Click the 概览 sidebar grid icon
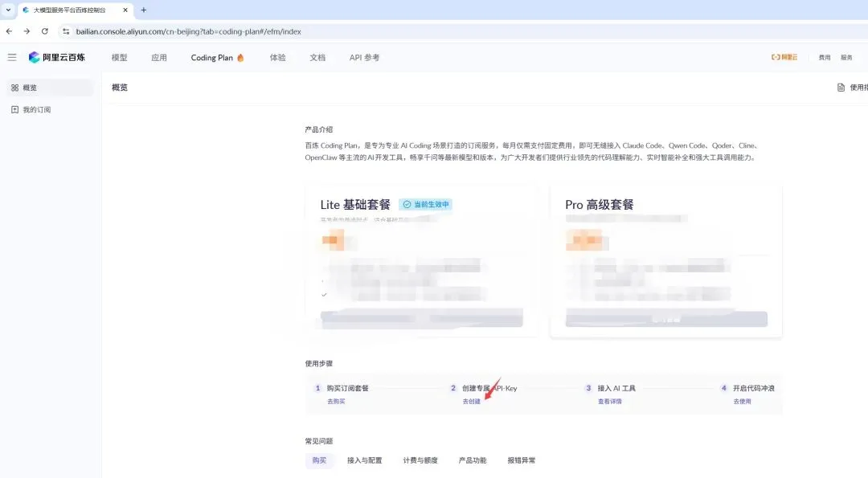 15,88
